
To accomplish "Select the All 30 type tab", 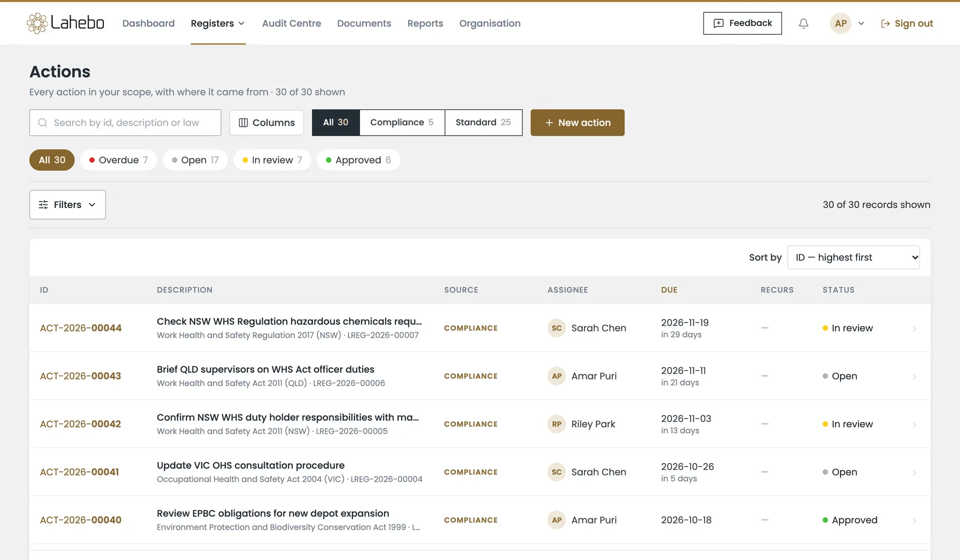I will pyautogui.click(x=336, y=123).
